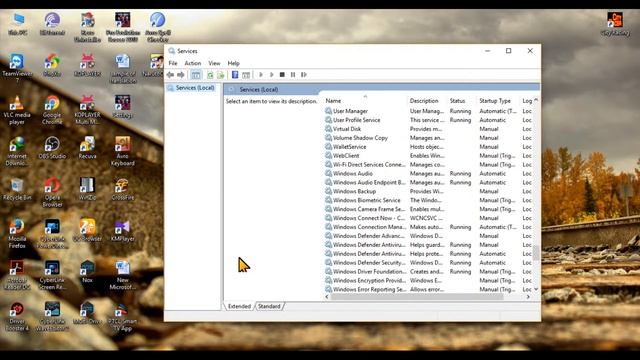Open KMPlayer desktop shortcut
This screenshot has width=640, height=360.
click(x=122, y=231)
